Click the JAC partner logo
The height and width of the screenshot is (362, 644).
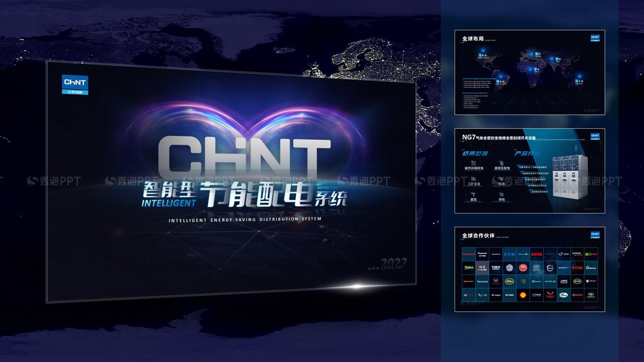pyautogui.click(x=563, y=281)
